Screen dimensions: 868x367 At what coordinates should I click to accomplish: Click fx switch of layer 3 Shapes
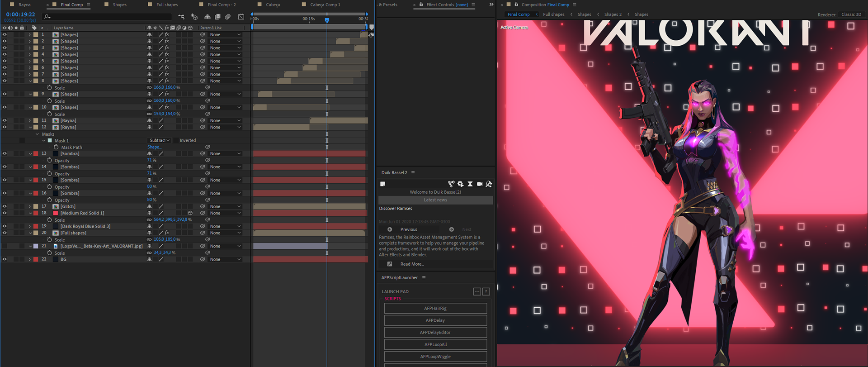tap(167, 48)
